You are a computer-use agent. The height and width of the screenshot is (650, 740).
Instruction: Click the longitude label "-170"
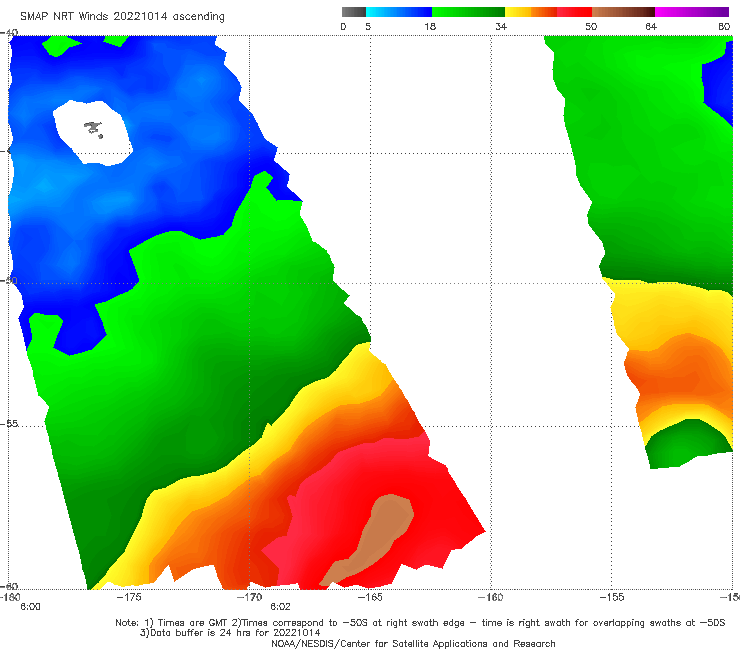coord(250,597)
